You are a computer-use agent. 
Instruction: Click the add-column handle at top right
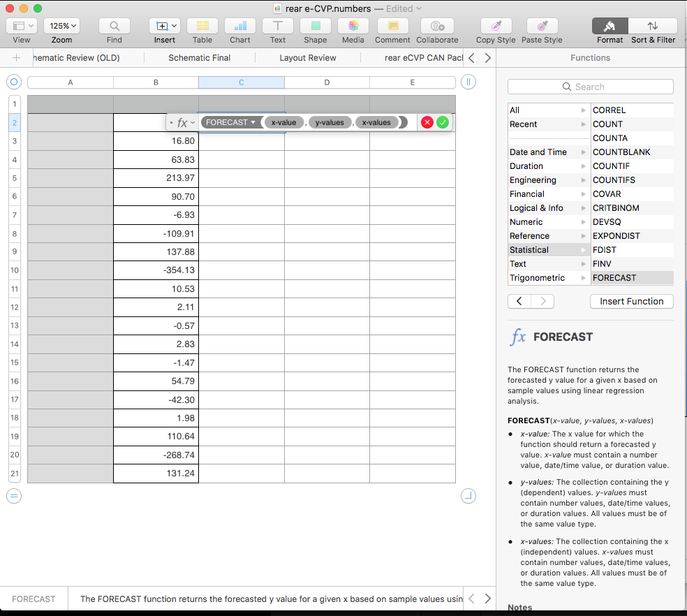tap(468, 82)
